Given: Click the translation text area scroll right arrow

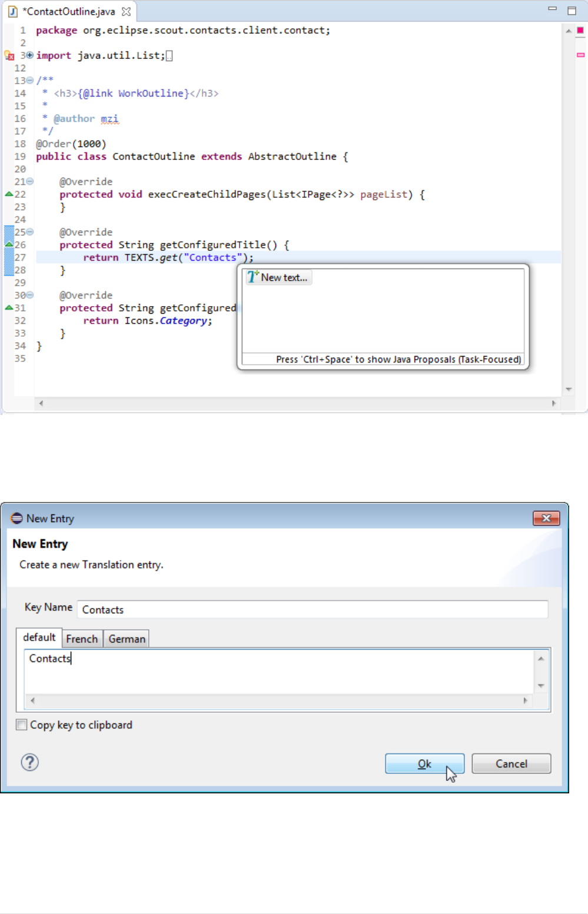Looking at the screenshot, I should click(526, 700).
